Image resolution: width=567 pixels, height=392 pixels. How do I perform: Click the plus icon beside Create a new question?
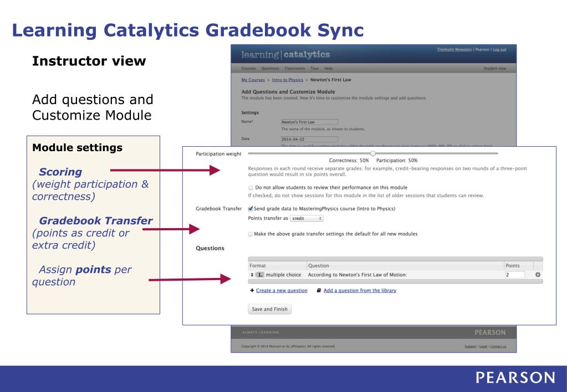tap(252, 291)
